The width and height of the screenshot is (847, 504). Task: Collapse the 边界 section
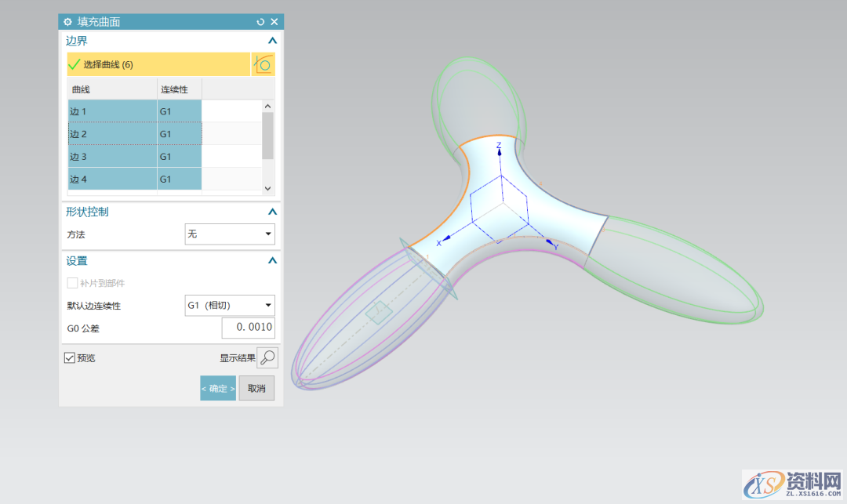click(x=272, y=41)
